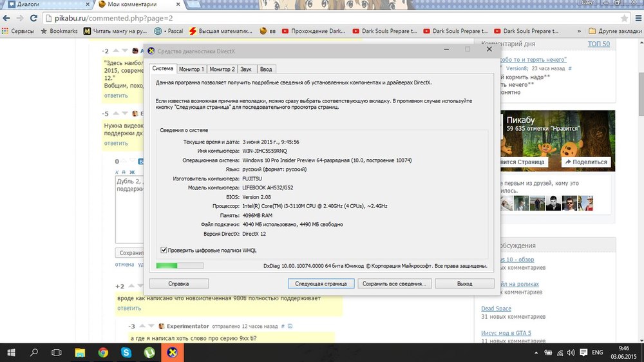The width and height of the screenshot is (644, 362).
Task: Open the Ввод tab
Action: (x=266, y=69)
